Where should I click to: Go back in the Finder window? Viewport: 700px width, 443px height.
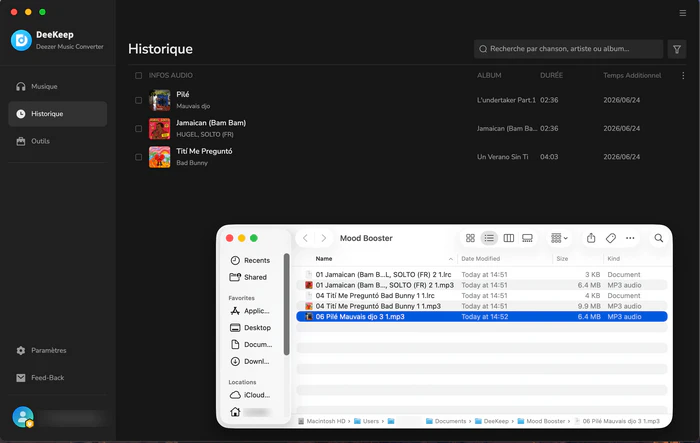point(305,238)
